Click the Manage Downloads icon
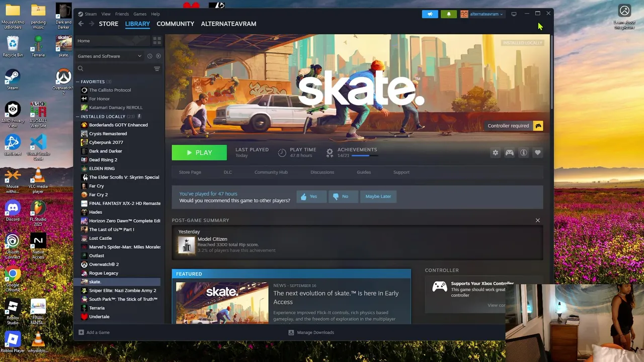644x362 pixels. (291, 332)
